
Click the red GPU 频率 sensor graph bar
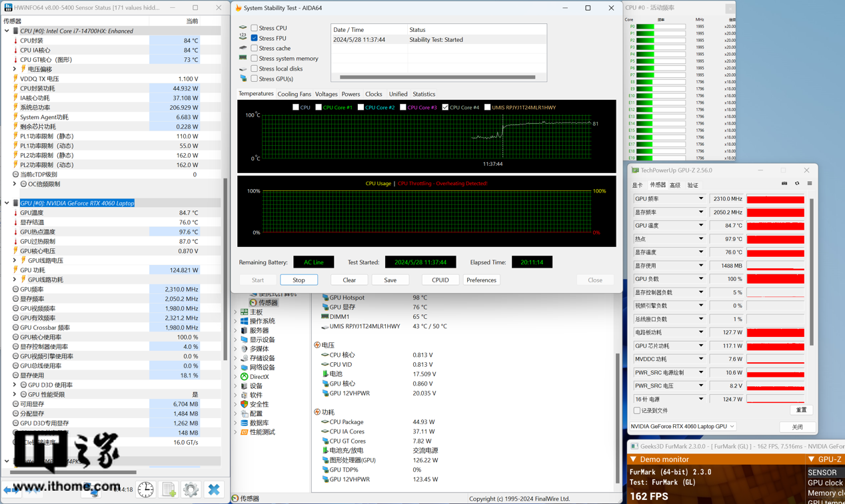click(775, 199)
